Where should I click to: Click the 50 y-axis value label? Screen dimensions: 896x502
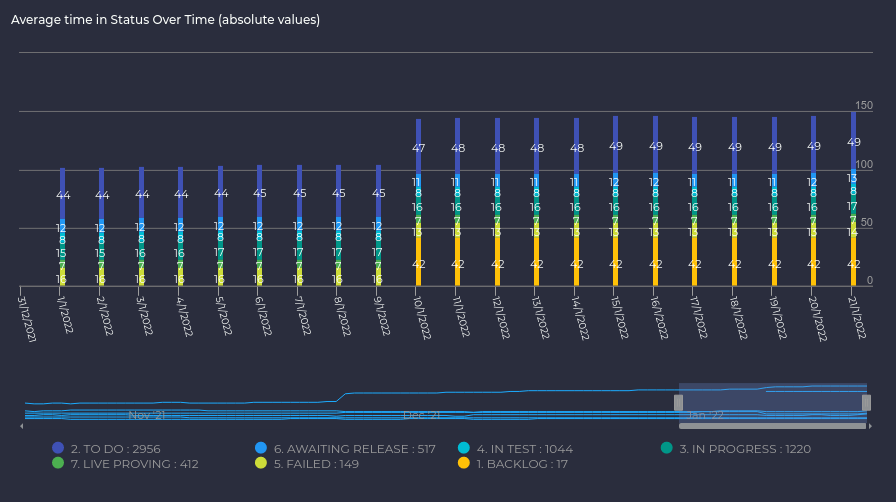click(867, 222)
